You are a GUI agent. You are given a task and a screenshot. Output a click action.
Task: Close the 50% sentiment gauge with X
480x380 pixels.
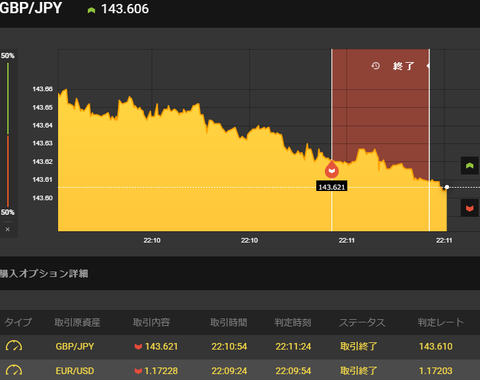[7, 229]
